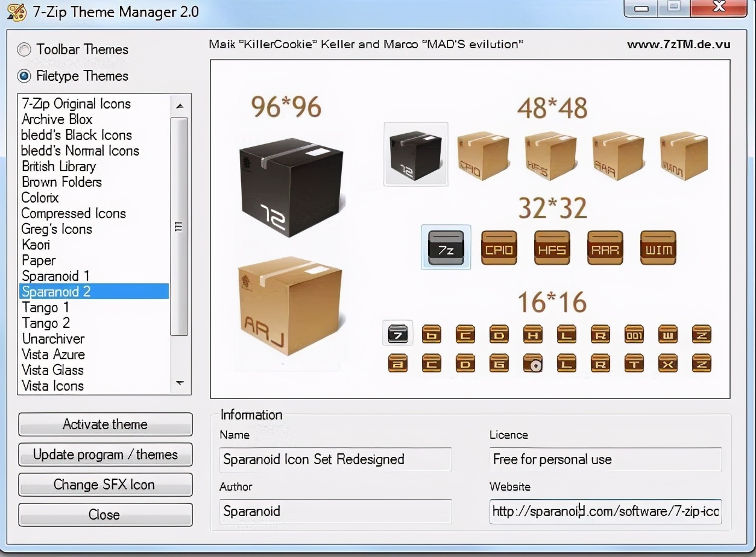
Task: Select the Sparanoid 1 theme
Action: tap(94, 276)
